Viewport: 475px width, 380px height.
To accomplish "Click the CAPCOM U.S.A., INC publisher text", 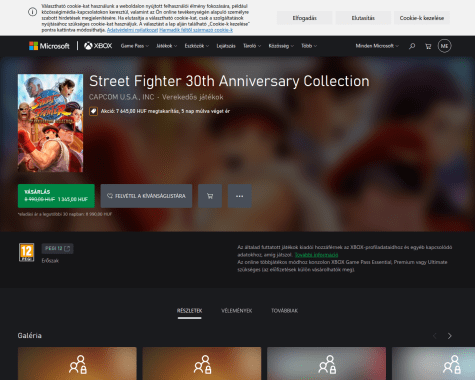I will pos(122,97).
